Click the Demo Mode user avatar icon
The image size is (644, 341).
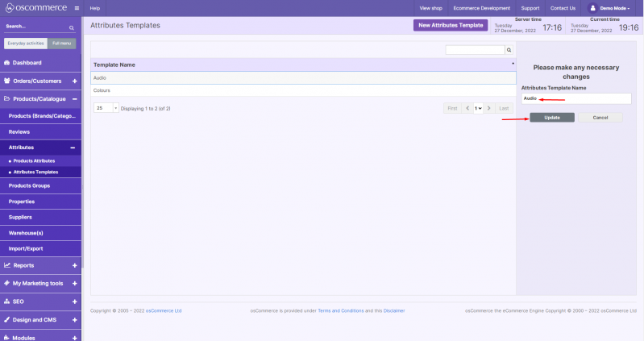tap(592, 8)
